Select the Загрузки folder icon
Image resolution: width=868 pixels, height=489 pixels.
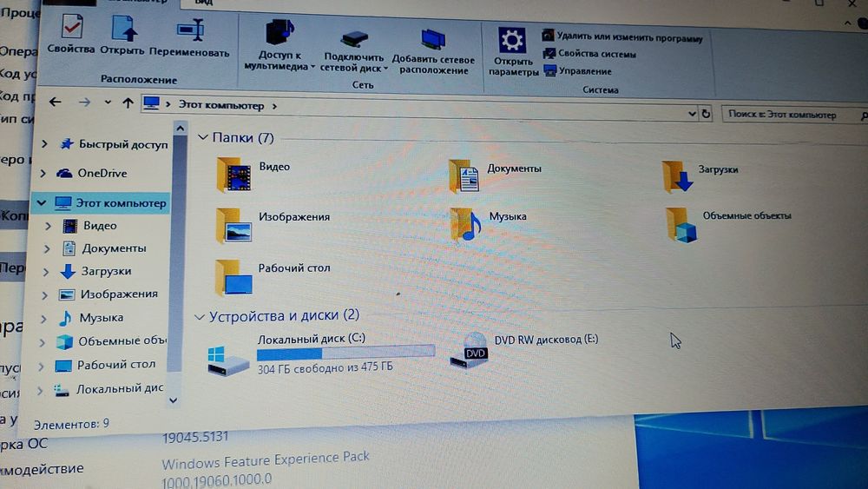677,176
